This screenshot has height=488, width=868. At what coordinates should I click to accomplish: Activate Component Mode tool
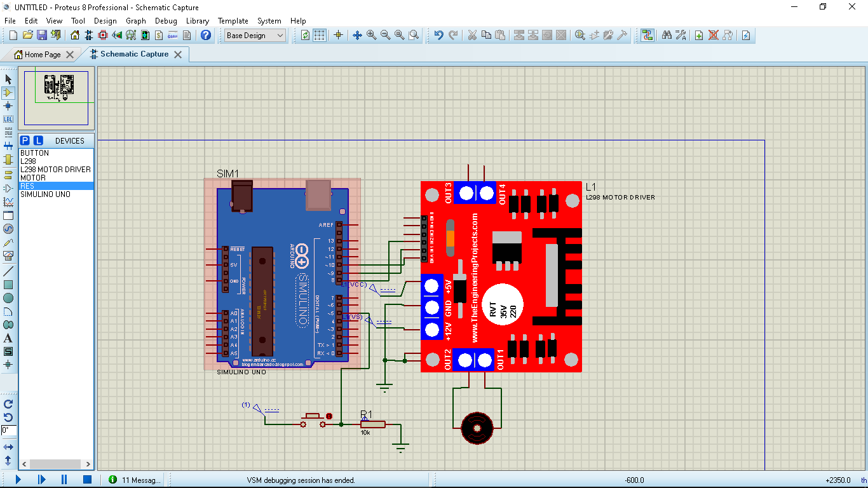pyautogui.click(x=8, y=93)
